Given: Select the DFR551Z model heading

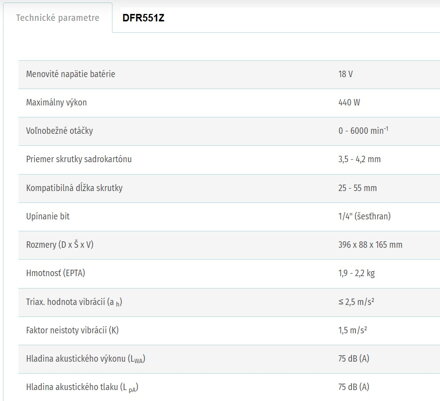Looking at the screenshot, I should [x=143, y=18].
